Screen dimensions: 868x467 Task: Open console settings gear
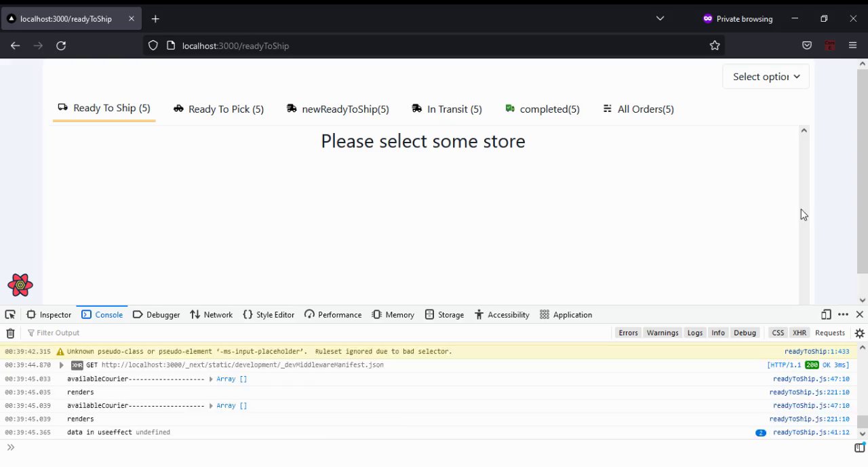click(x=859, y=333)
